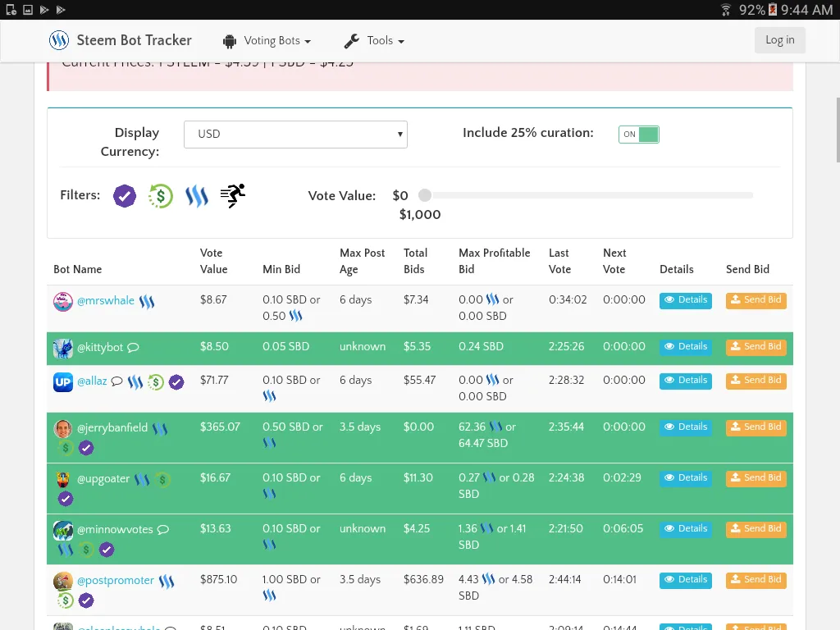Send Bid to @upgoater

pyautogui.click(x=756, y=478)
